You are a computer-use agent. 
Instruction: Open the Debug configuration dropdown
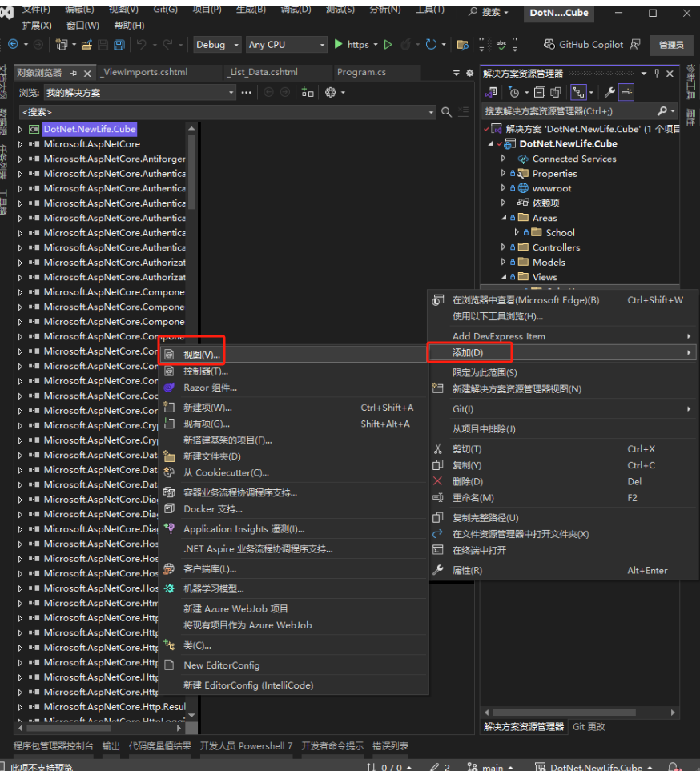pyautogui.click(x=217, y=45)
